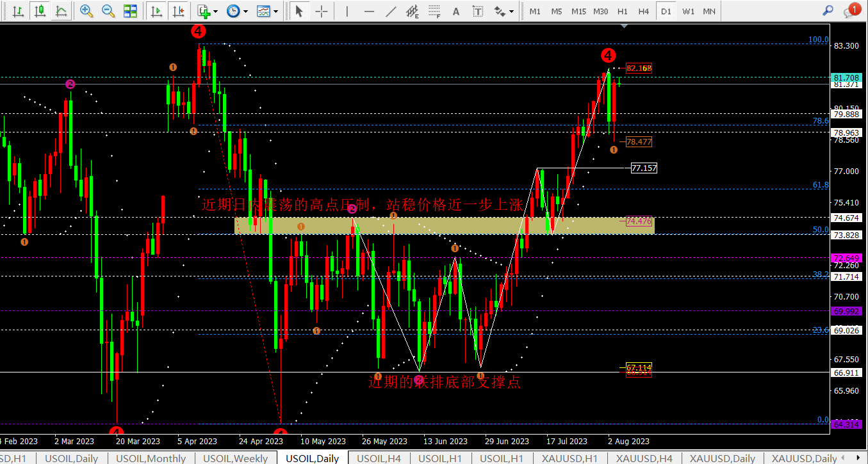This screenshot has width=868, height=464.
Task: Select the Fibonacci retracement tool
Action: click(435, 11)
